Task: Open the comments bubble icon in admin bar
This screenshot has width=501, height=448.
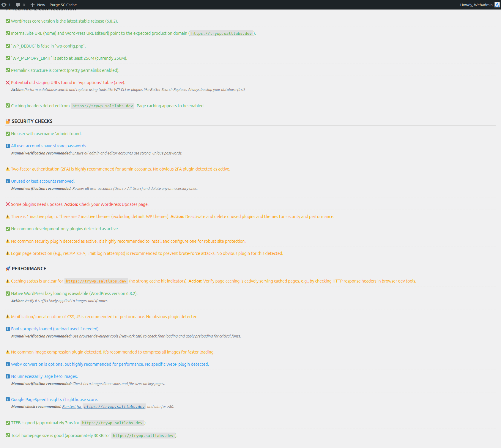Action: pos(18,5)
